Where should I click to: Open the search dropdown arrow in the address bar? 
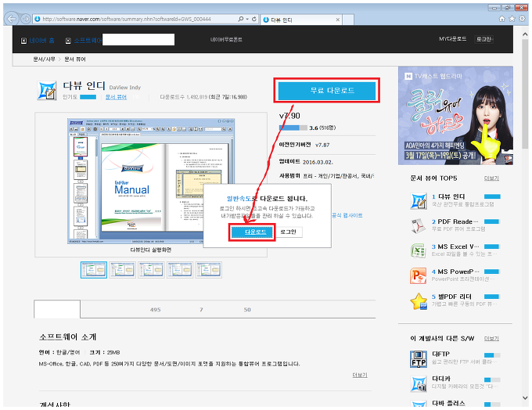pos(247,19)
